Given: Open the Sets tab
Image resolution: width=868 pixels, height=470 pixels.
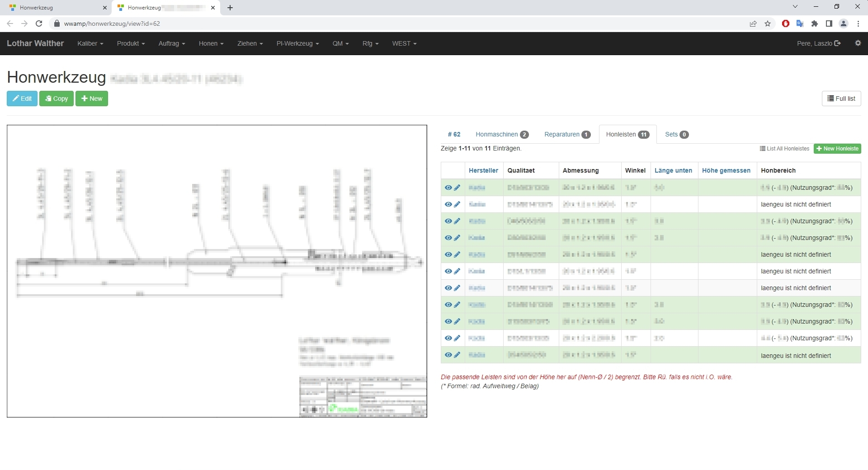Looking at the screenshot, I should pos(677,134).
